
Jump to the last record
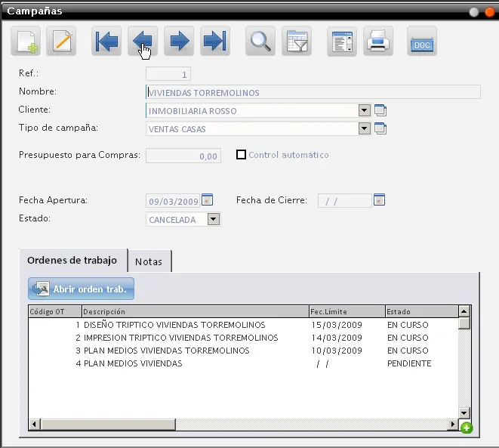pyautogui.click(x=215, y=41)
